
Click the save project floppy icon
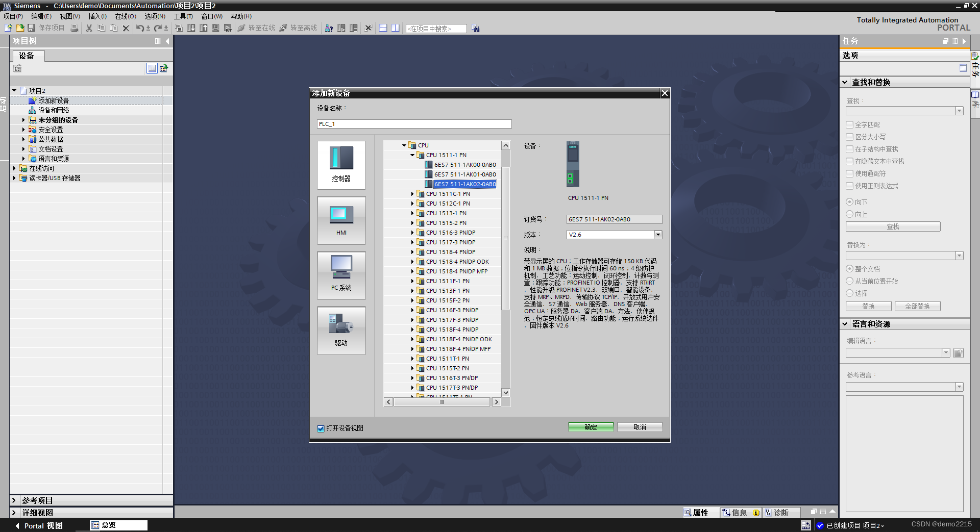pos(31,28)
